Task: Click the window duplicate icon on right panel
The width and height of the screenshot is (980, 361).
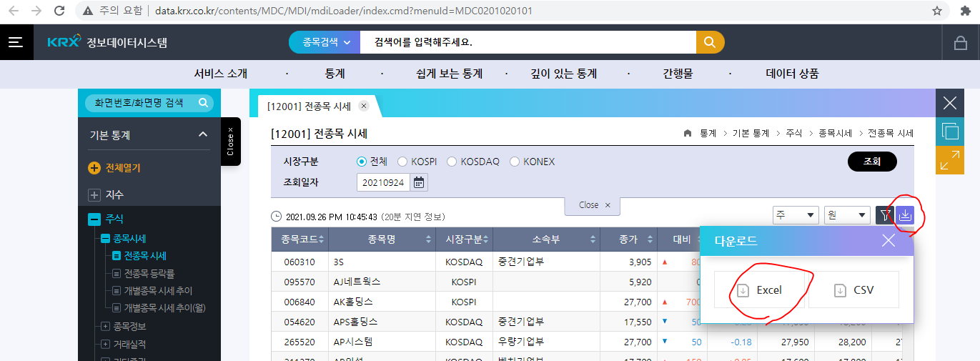Action: [950, 132]
